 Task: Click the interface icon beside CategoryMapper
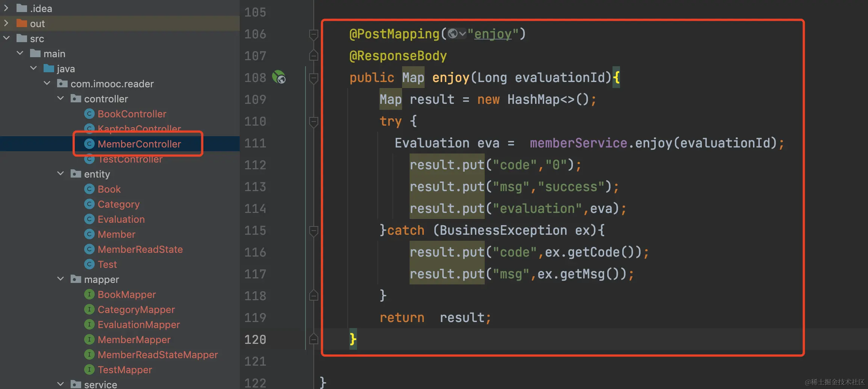(89, 309)
